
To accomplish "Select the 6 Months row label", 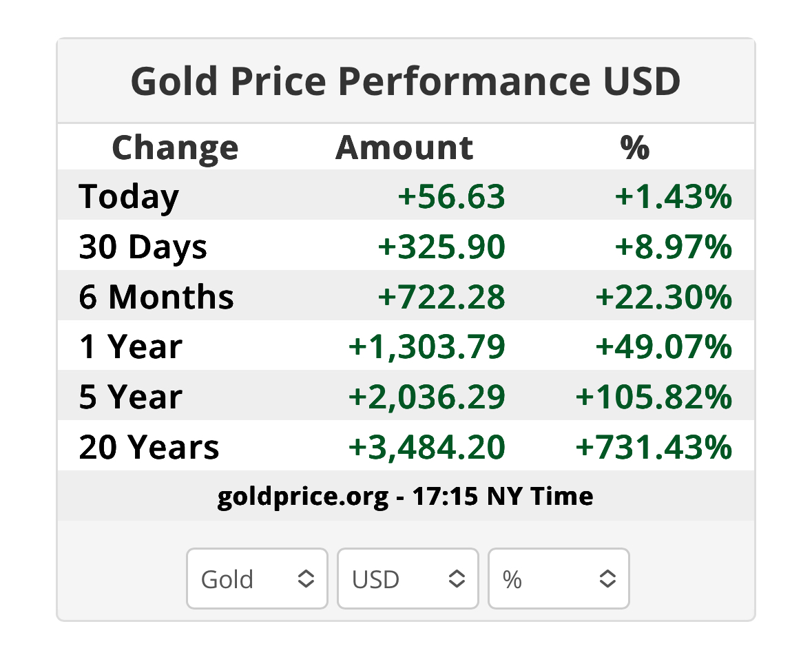I will tap(156, 297).
